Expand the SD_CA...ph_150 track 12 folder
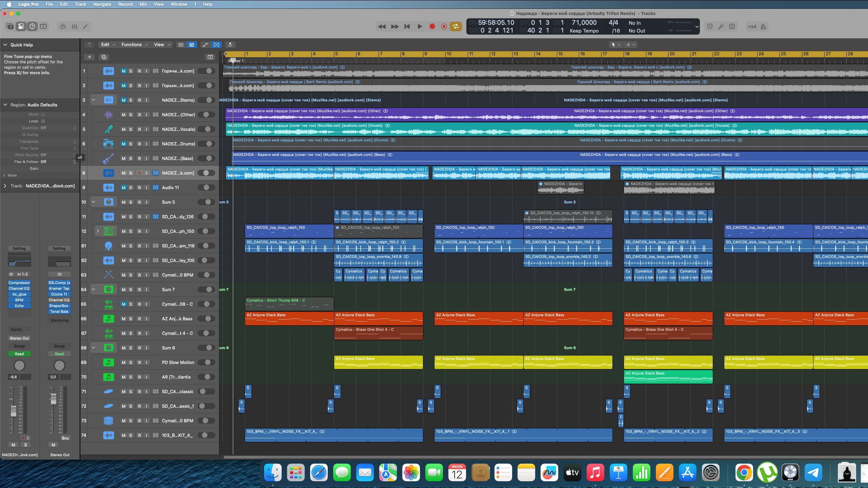The width and height of the screenshot is (868, 488). click(98, 231)
